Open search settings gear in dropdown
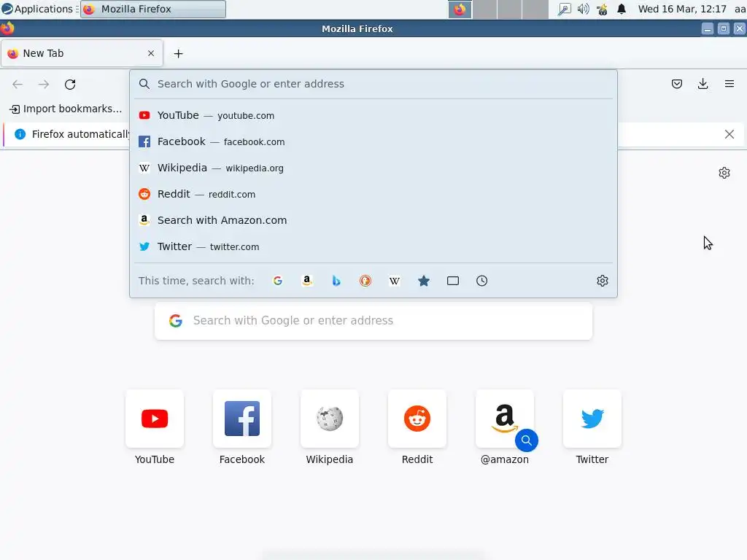Image resolution: width=747 pixels, height=560 pixels. 602,281
